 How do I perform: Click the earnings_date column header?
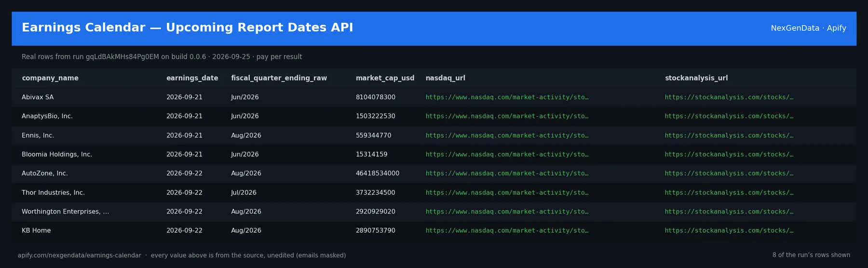(x=192, y=78)
